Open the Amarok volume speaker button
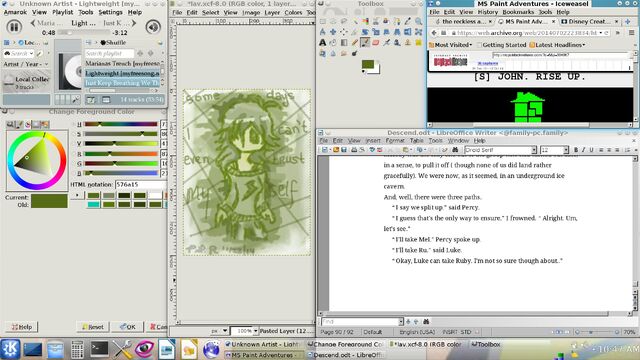This screenshot has width=640, height=360. click(x=153, y=27)
